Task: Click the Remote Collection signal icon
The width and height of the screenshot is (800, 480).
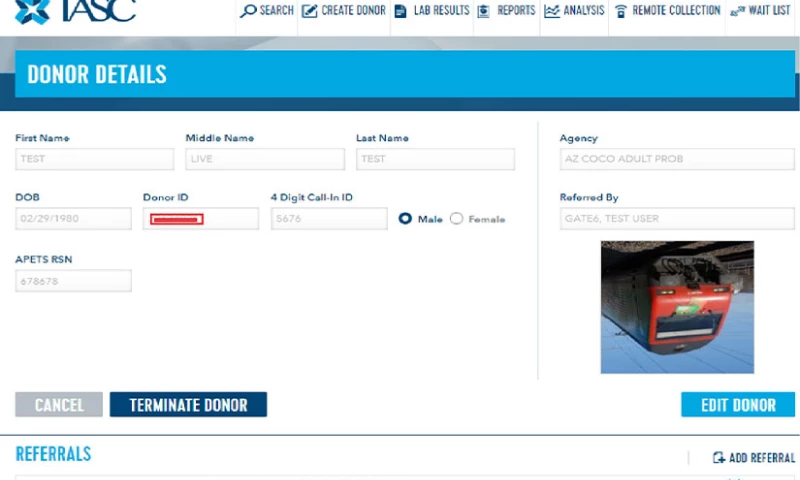Action: [x=621, y=11]
